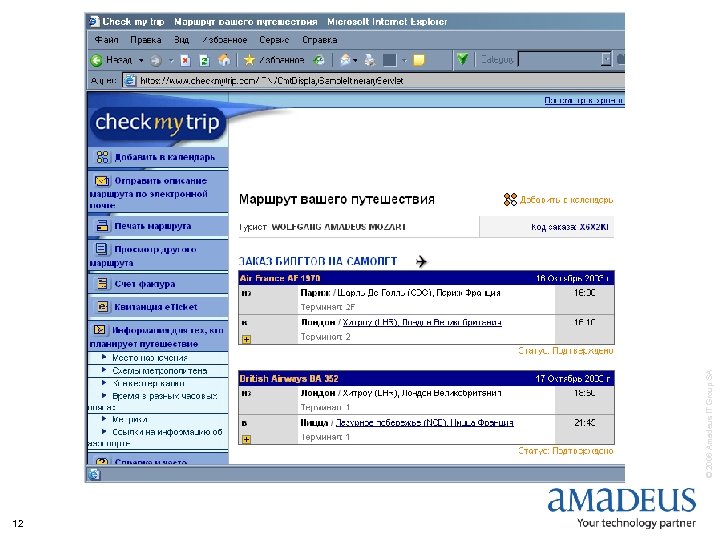Refresh the page with the Refresh icon
The width and height of the screenshot is (720, 540).
click(204, 60)
